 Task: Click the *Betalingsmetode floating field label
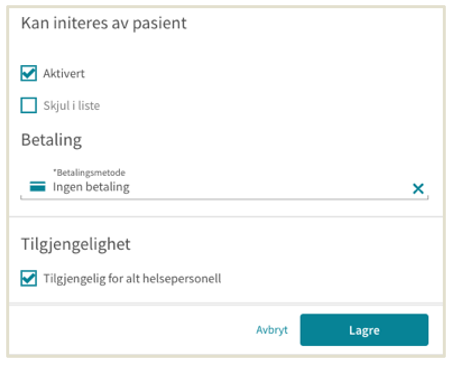89,172
